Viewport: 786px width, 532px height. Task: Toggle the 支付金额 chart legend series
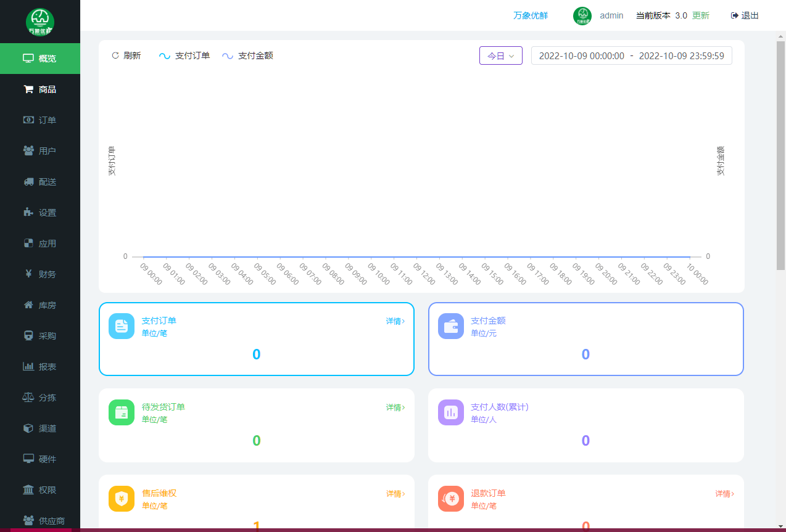tap(247, 55)
